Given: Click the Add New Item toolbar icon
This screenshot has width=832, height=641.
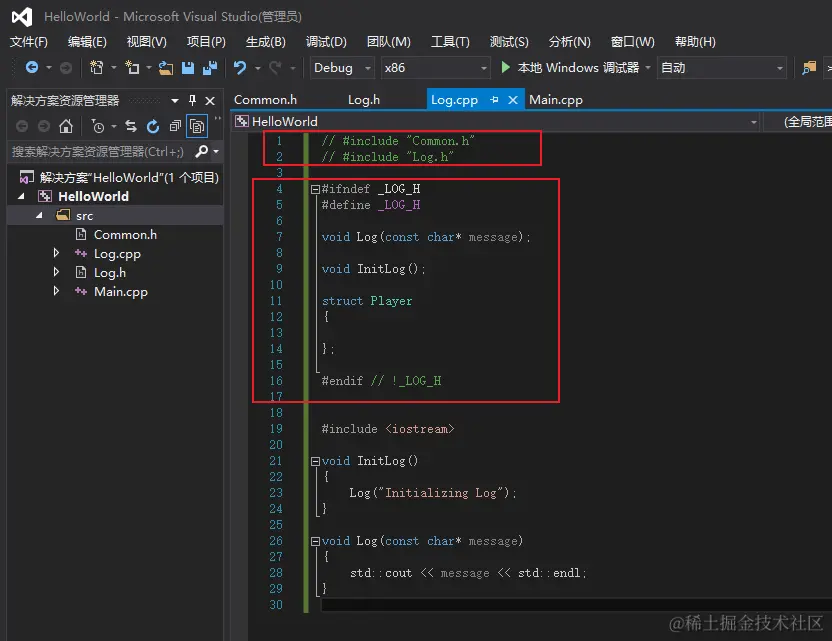Looking at the screenshot, I should point(132,67).
